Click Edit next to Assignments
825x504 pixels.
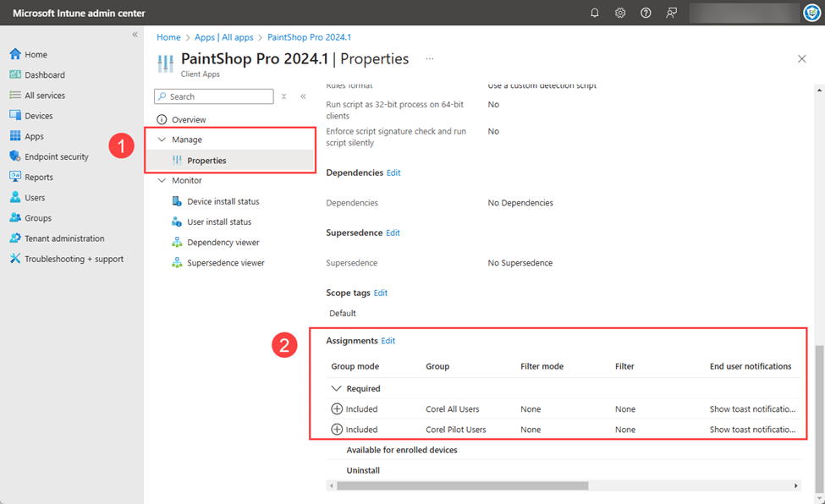coord(388,341)
